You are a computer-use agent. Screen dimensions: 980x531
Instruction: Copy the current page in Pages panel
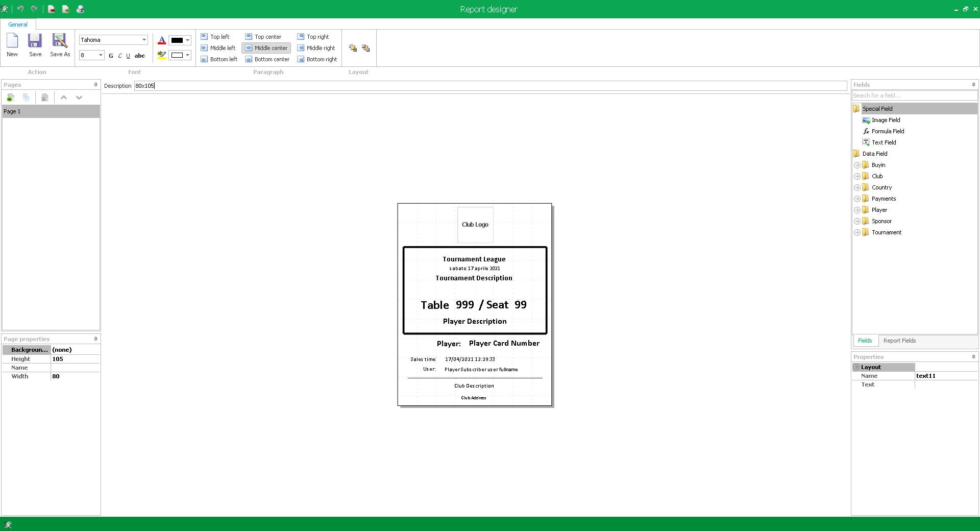[27, 98]
